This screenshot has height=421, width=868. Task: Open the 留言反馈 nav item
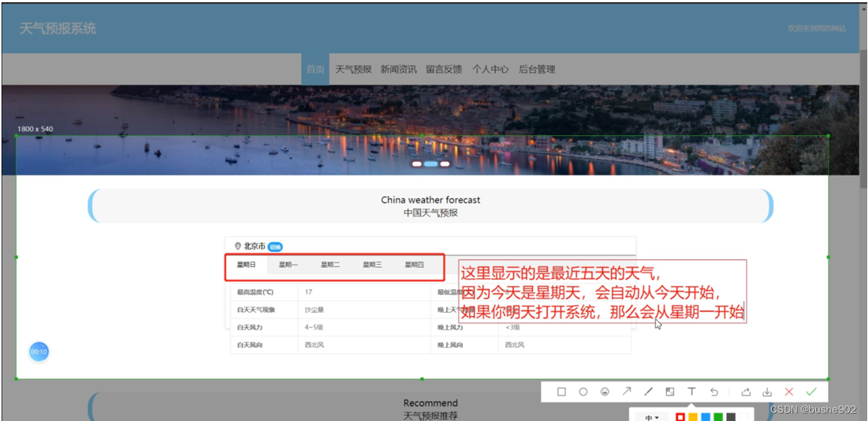444,69
